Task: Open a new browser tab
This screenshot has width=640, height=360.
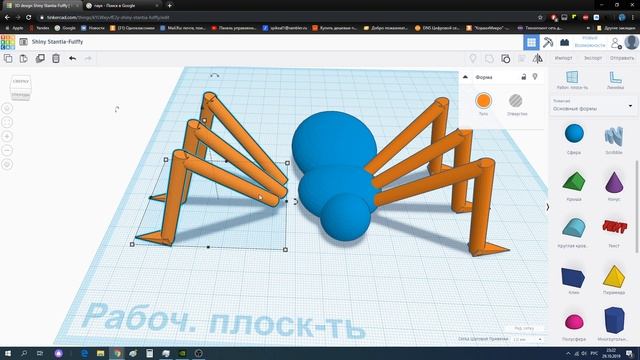Action: tap(169, 6)
